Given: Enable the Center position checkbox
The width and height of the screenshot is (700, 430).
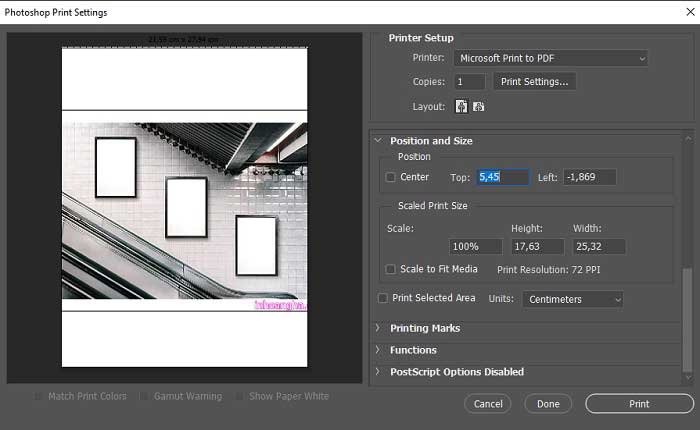Looking at the screenshot, I should (x=391, y=177).
